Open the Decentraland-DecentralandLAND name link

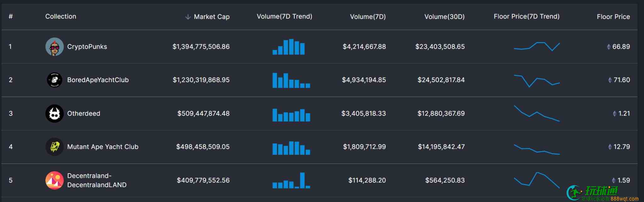point(97,180)
